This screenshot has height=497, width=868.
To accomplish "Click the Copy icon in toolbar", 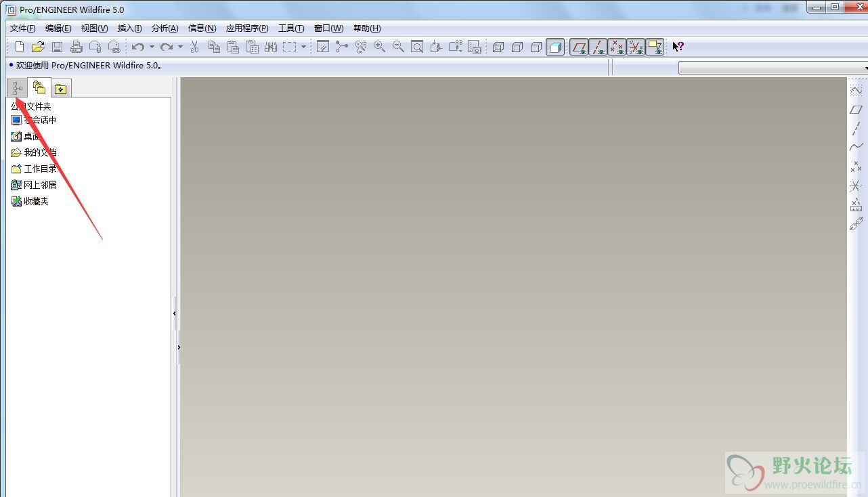I will [x=214, y=47].
